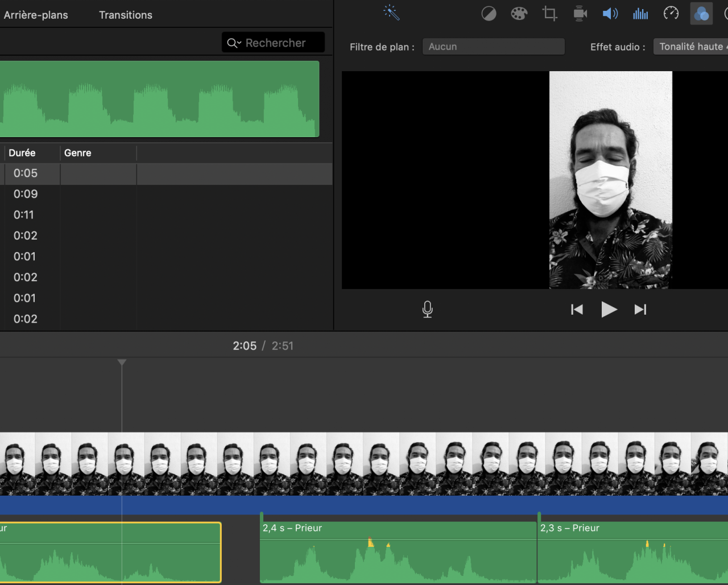728x585 pixels.
Task: Toggle the clip filter and audio effects panel
Action: coord(701,14)
